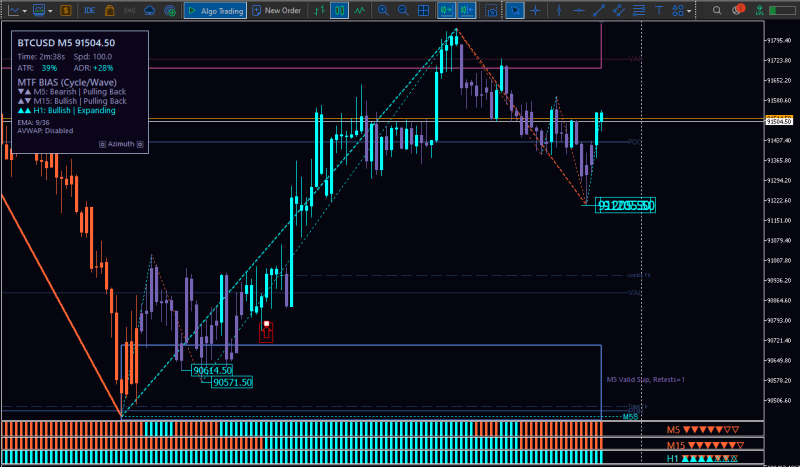Click the BTCUSD M5 panel title
The width and height of the screenshot is (800, 467).
(66, 43)
